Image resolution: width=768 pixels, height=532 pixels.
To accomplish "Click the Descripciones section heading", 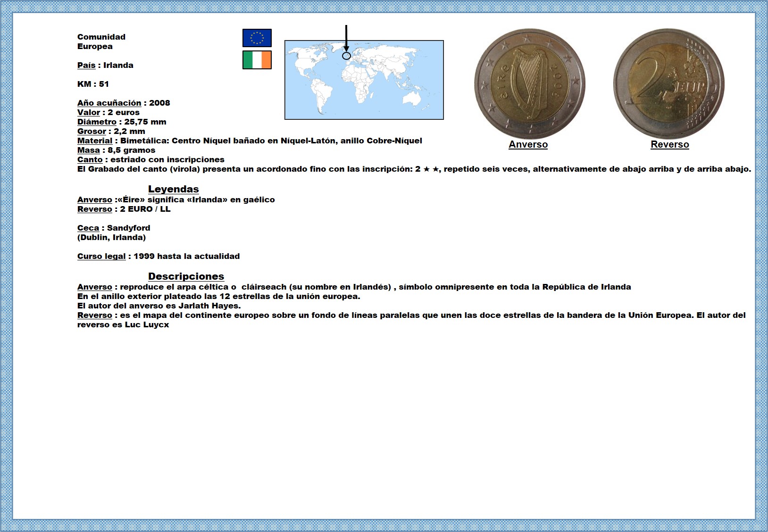I will click(x=186, y=276).
